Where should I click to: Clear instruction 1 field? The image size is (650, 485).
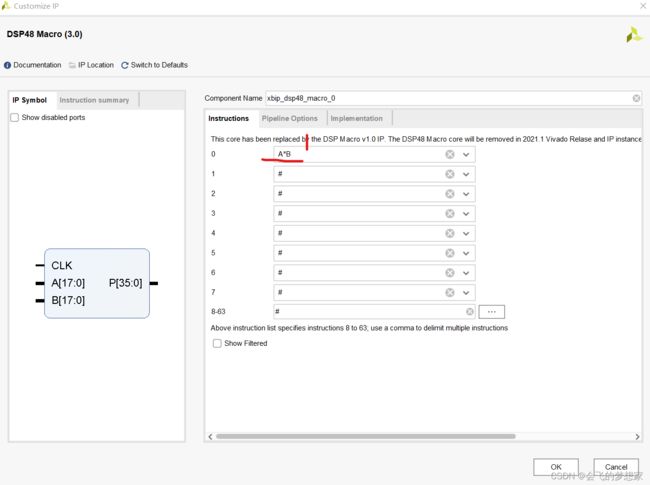(450, 174)
